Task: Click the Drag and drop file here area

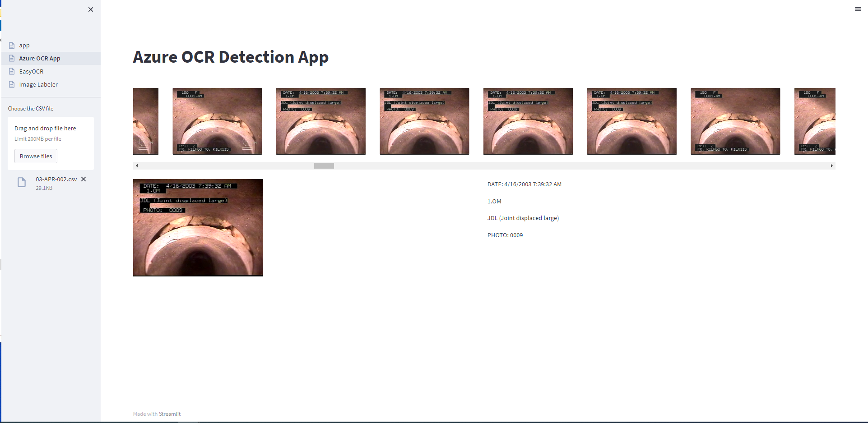Action: click(51, 133)
